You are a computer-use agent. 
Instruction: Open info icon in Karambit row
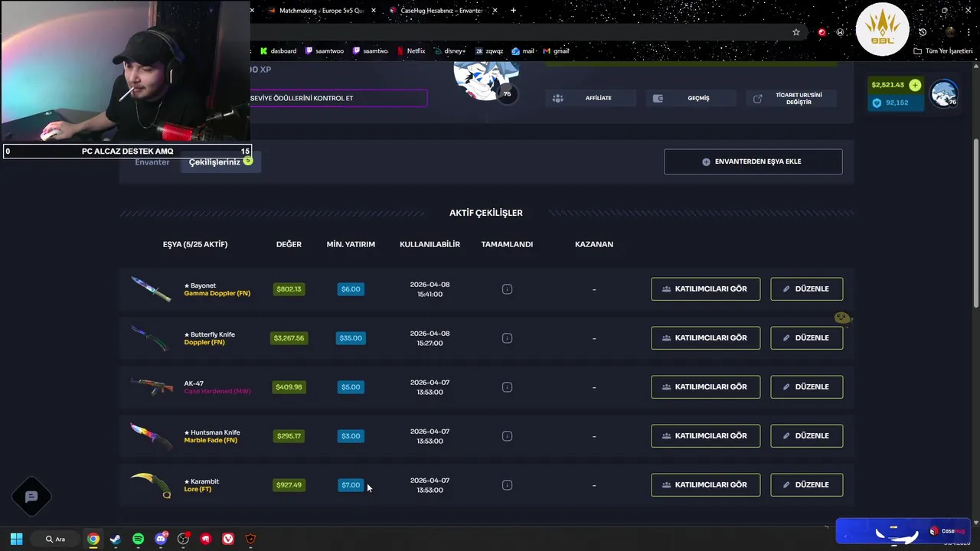tap(507, 485)
